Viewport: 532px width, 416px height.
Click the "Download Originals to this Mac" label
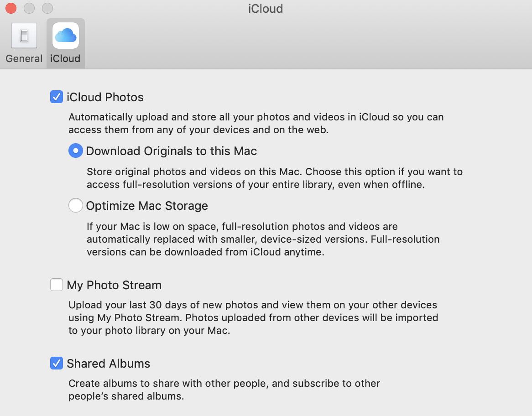click(172, 151)
